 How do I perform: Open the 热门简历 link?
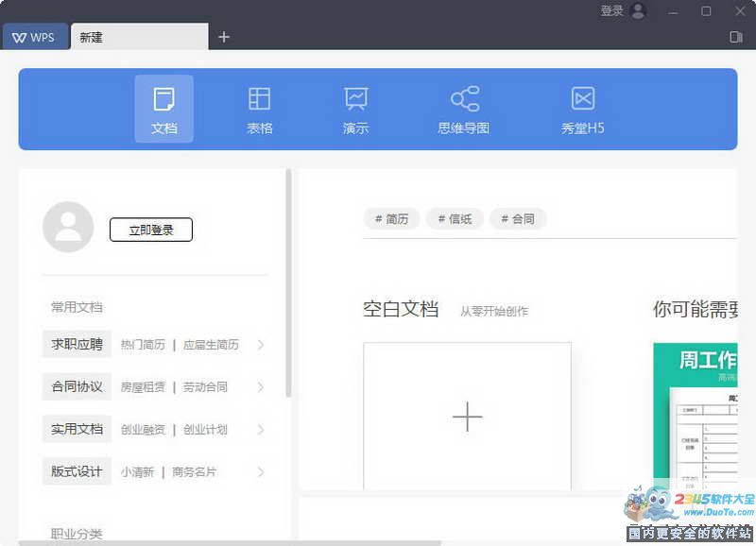point(144,344)
